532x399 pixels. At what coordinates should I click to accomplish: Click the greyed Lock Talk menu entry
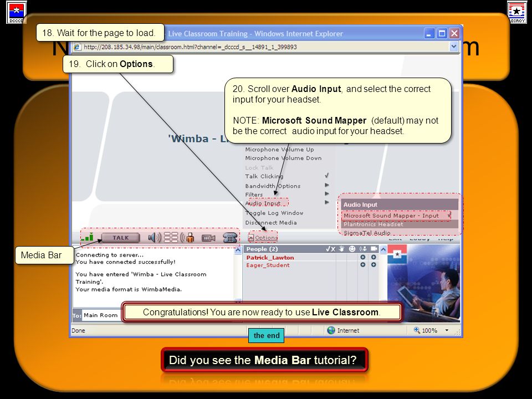[259, 167]
